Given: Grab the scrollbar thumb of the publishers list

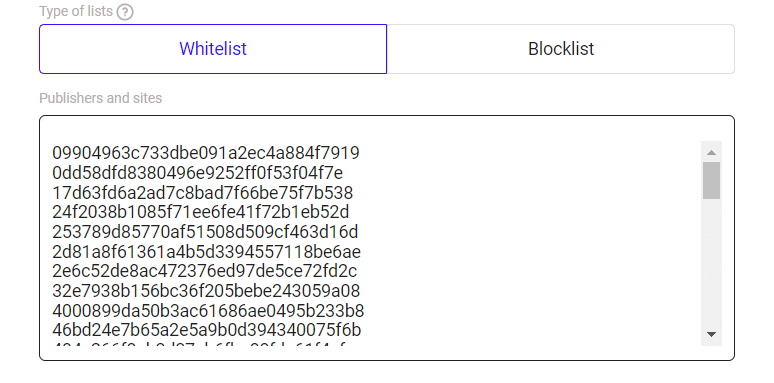Looking at the screenshot, I should (x=711, y=181).
